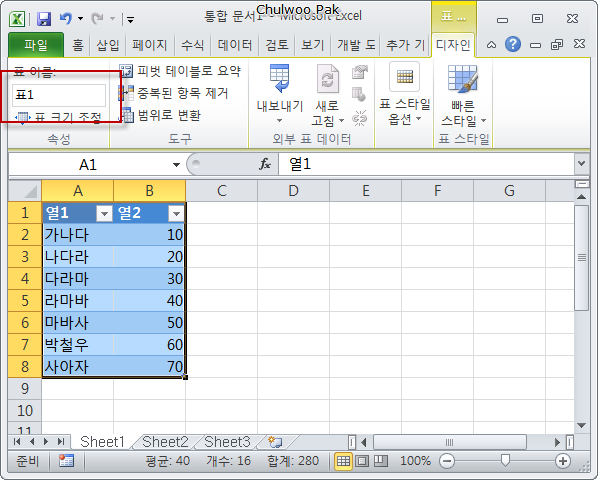Viewport: 598px width, 480px height.
Task: Switch to the 페이지 ribbon tab
Action: tap(150, 45)
